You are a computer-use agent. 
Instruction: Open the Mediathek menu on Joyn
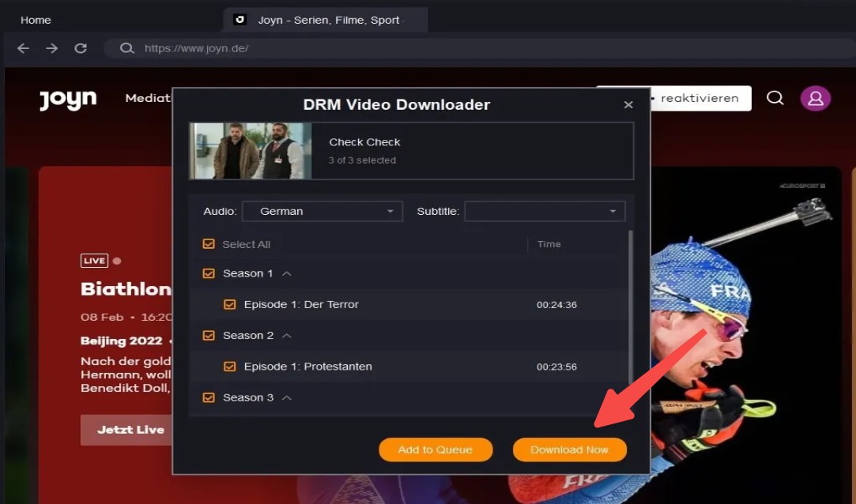148,98
